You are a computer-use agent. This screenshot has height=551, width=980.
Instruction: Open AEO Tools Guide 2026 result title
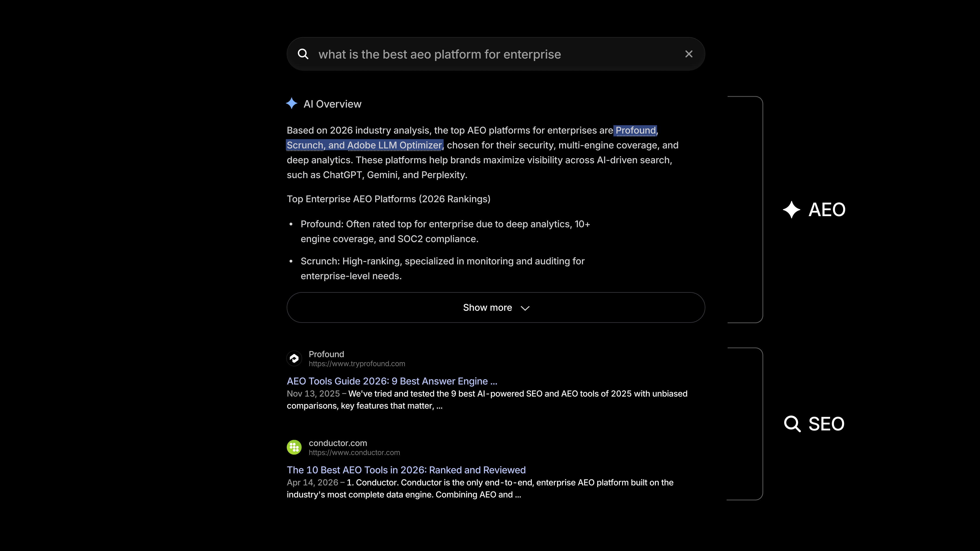[x=392, y=381]
